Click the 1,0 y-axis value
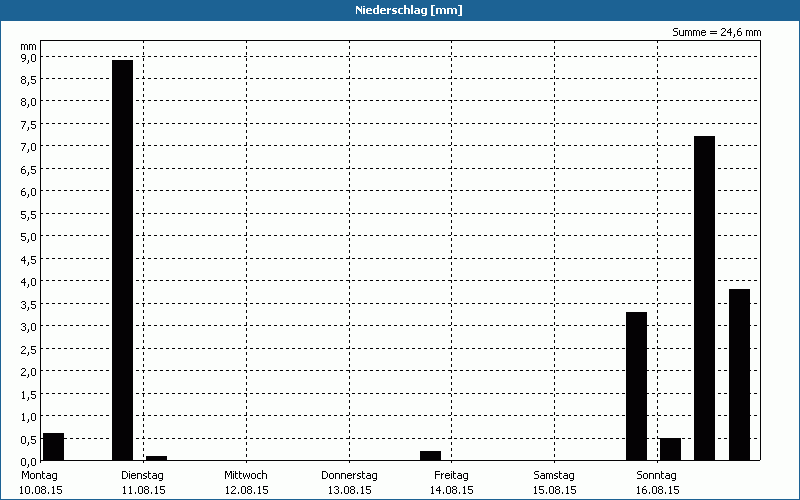Image resolution: width=800 pixels, height=500 pixels. tap(29, 416)
